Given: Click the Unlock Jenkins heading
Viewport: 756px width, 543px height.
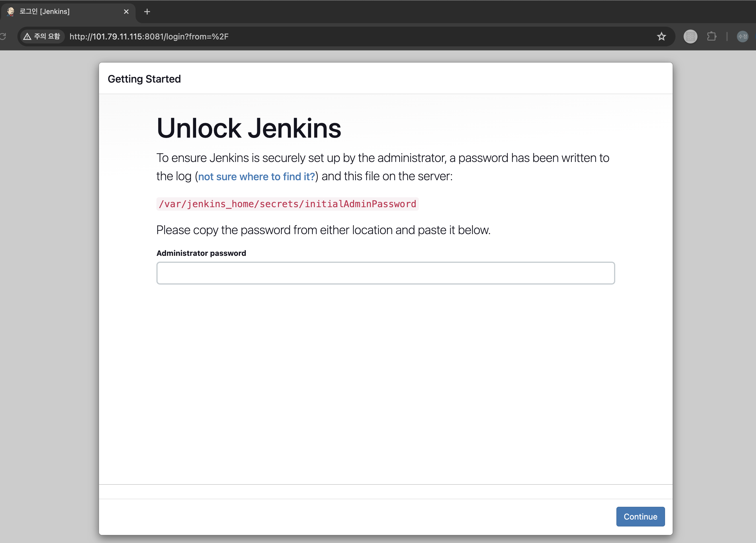Looking at the screenshot, I should point(249,128).
